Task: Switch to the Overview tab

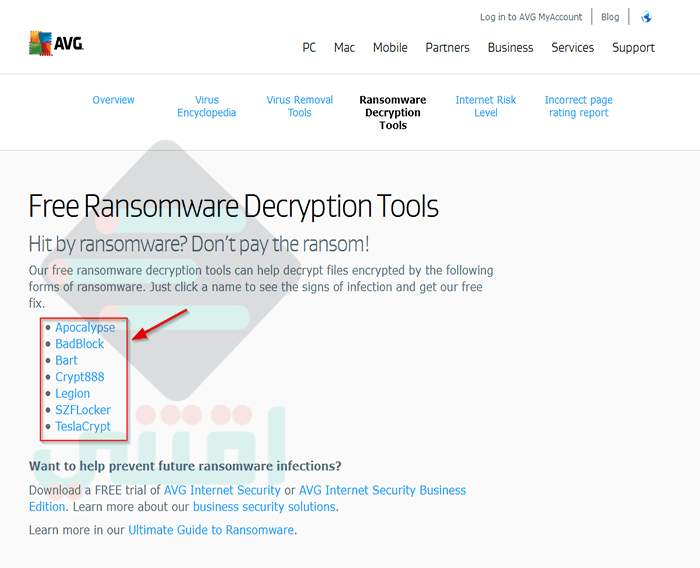Action: pyautogui.click(x=113, y=100)
